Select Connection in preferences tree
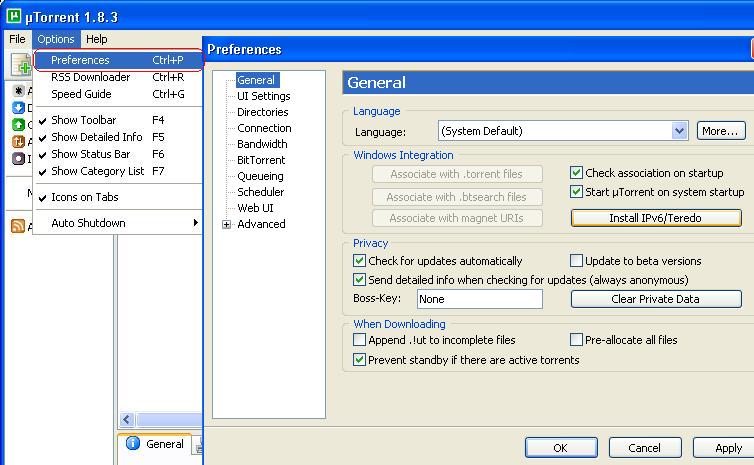Screen dimensions: 754x465 (264, 128)
